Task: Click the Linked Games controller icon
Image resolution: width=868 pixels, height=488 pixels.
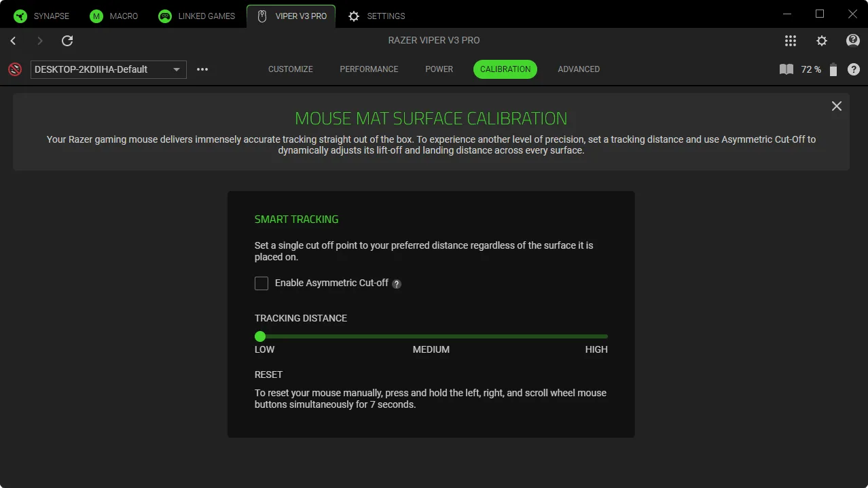Action: pos(165,16)
